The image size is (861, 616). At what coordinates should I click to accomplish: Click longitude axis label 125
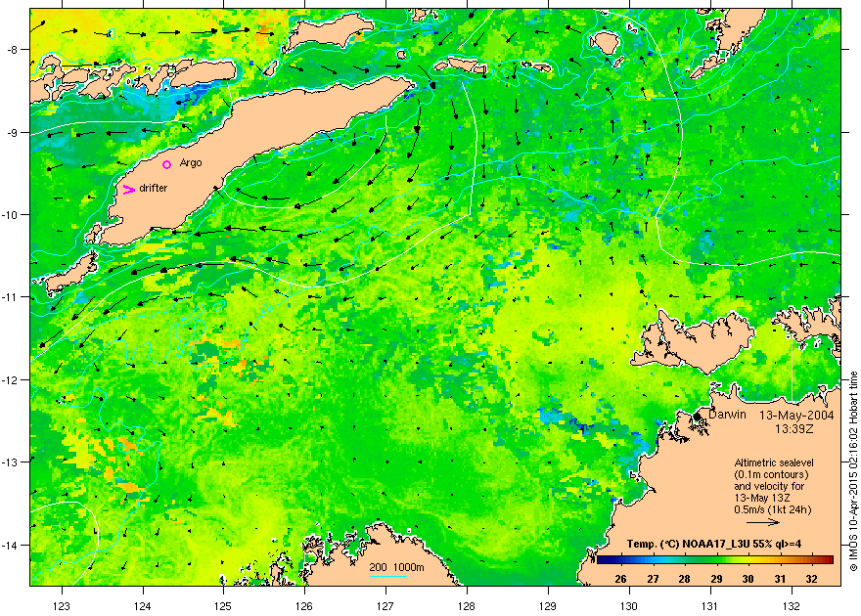(223, 606)
